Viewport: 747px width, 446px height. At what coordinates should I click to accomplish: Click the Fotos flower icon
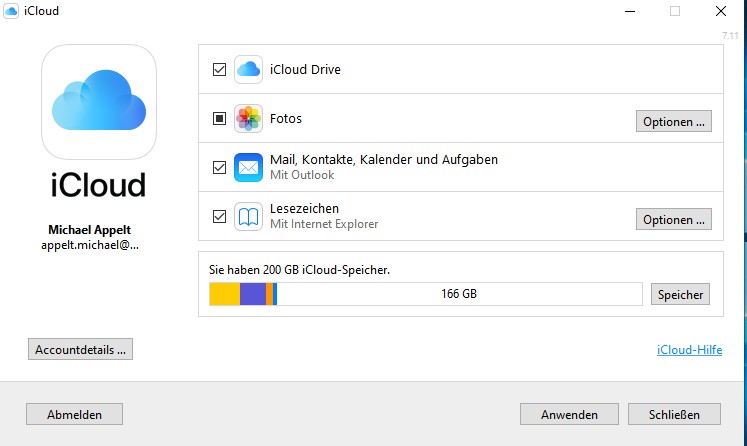(x=248, y=119)
